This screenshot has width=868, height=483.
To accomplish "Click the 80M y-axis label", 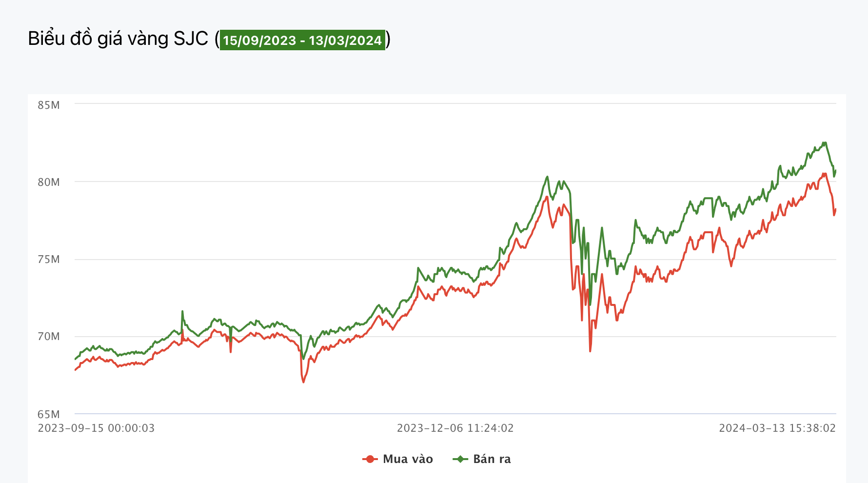I will [x=49, y=182].
